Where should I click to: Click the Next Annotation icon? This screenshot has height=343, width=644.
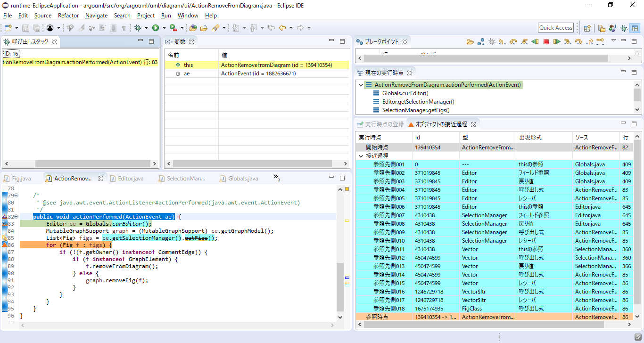[x=236, y=28]
